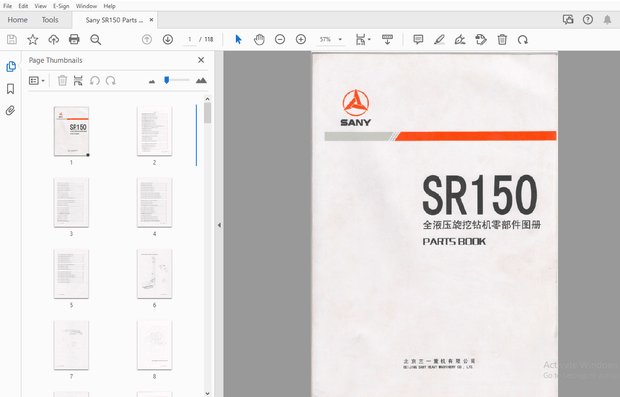Open the fit page options tool
Screen dimensions: 620x397
tap(363, 40)
